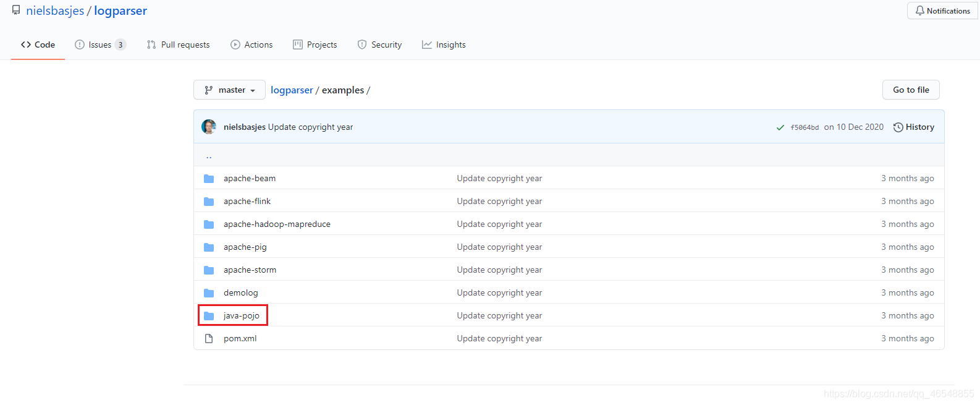Open the commit message in apache-hadoop-mapreduce row
This screenshot has height=405, width=980.
pos(499,224)
